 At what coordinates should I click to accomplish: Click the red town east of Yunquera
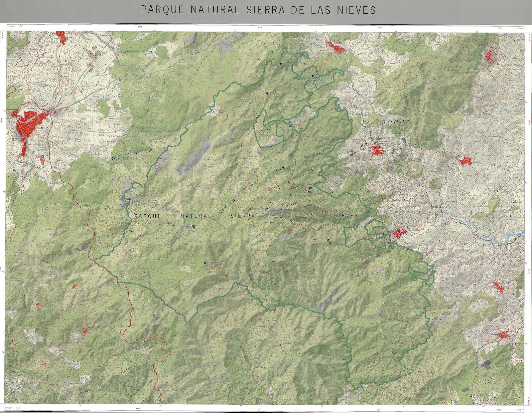[465, 161]
